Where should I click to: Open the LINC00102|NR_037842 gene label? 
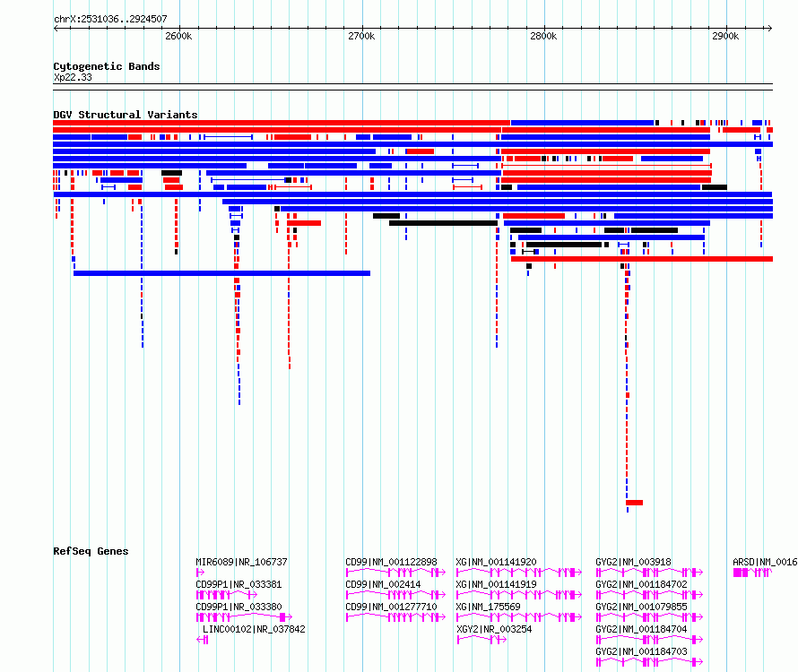[254, 629]
